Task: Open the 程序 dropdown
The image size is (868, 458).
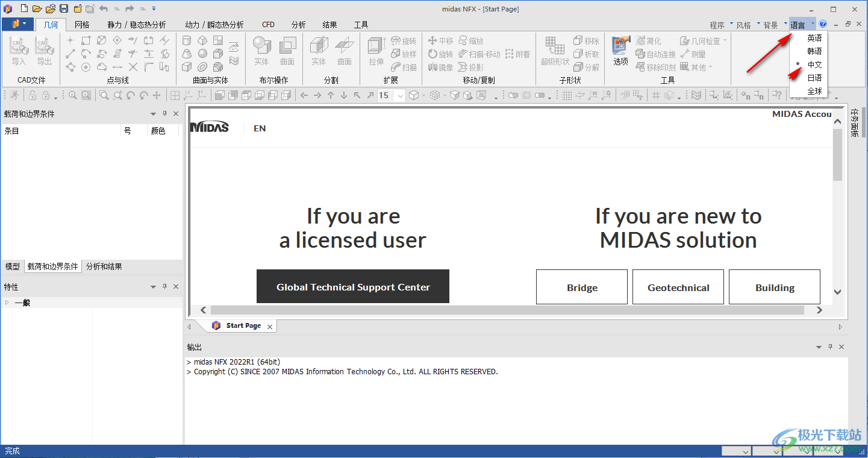Action: click(x=721, y=25)
